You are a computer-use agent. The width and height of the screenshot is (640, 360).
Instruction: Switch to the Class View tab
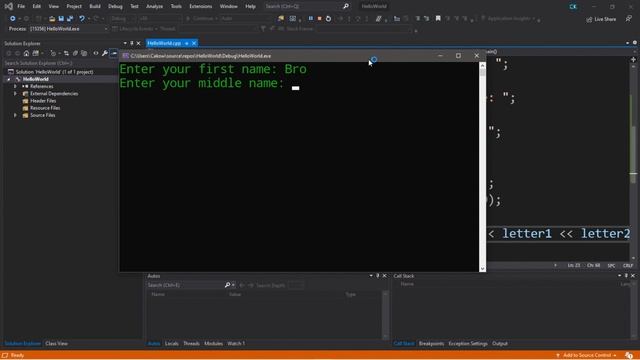[x=56, y=344]
